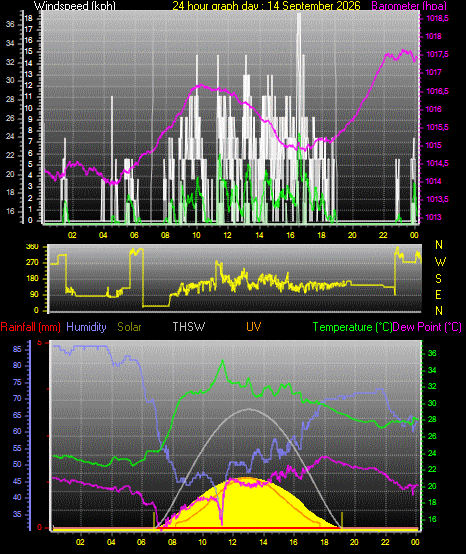This screenshot has width=466, height=554.
Task: Click the "45" humidity axis value
Action: click(17, 481)
